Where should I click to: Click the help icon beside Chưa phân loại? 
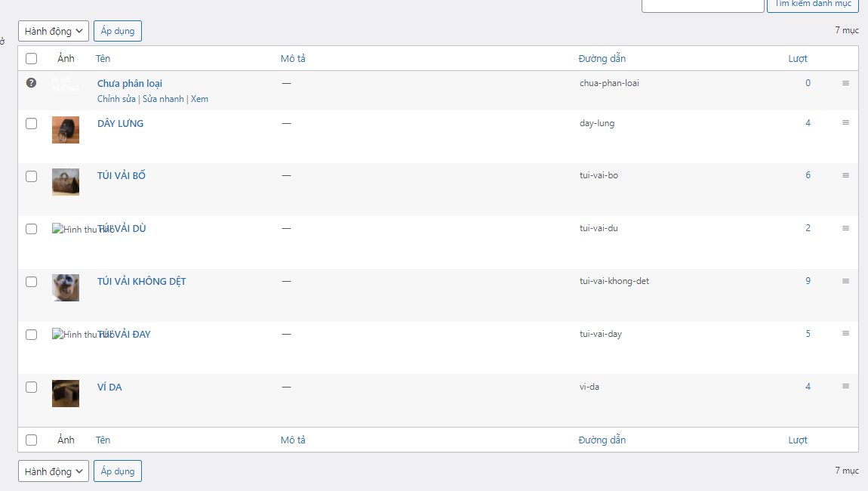point(31,83)
